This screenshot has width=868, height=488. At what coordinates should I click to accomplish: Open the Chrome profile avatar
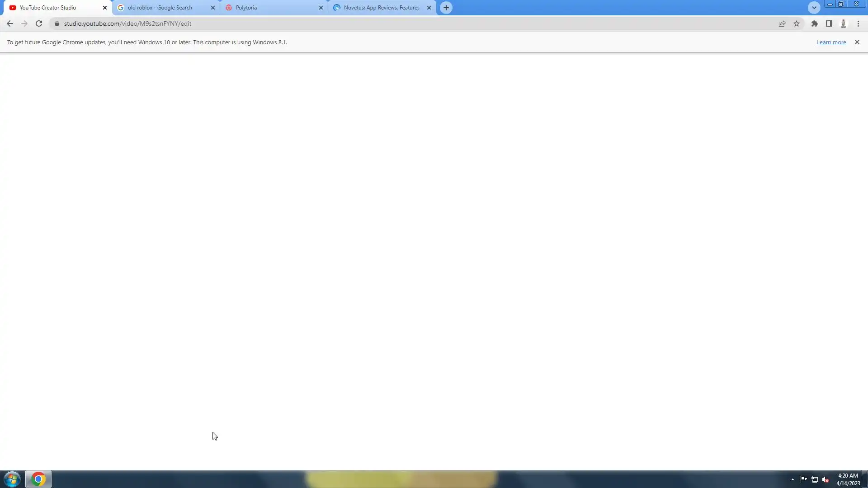click(x=843, y=23)
